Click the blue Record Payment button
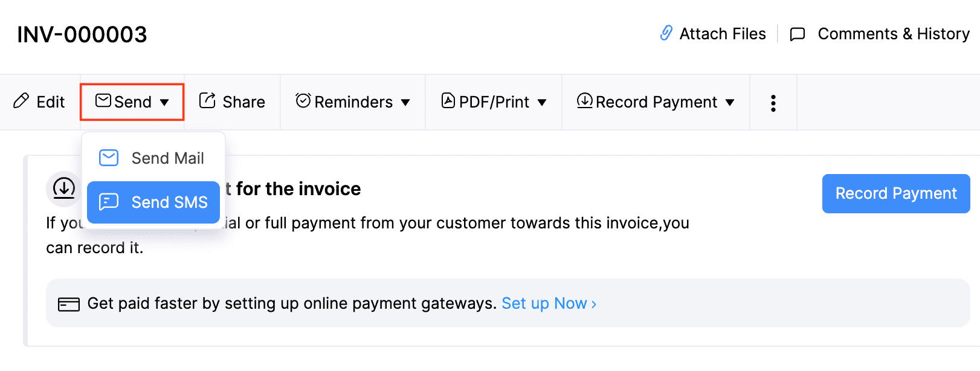The image size is (980, 371). coord(895,193)
